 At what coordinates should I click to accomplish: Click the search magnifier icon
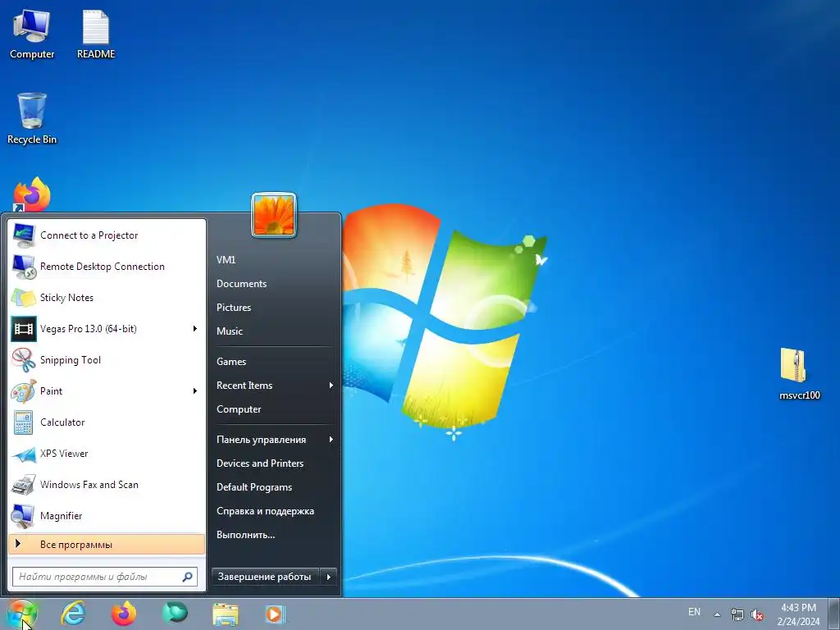pos(188,577)
